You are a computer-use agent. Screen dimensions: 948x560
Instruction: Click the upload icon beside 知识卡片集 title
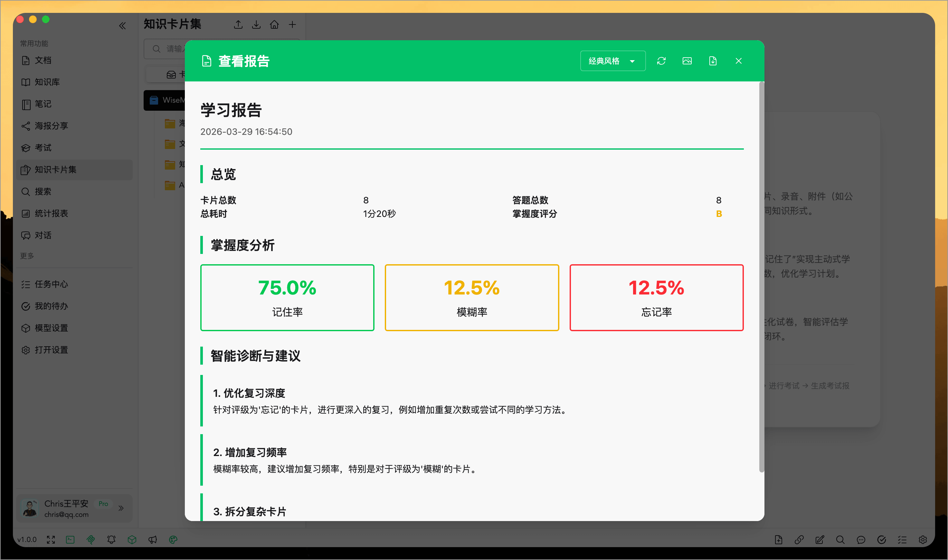pos(238,24)
